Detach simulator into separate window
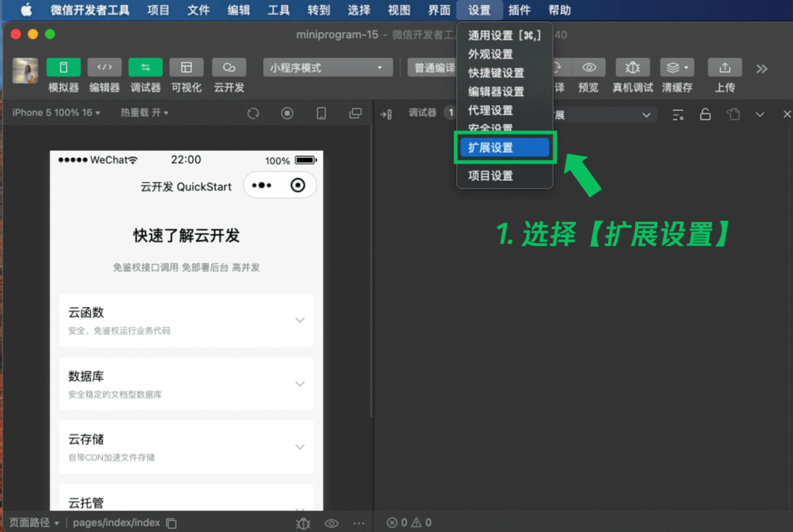 356,113
